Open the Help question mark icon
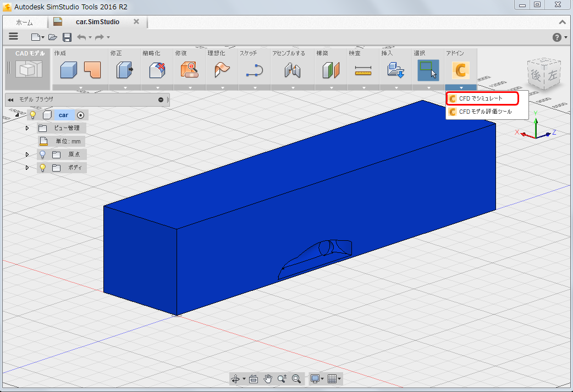This screenshot has width=573, height=392. pyautogui.click(x=557, y=37)
